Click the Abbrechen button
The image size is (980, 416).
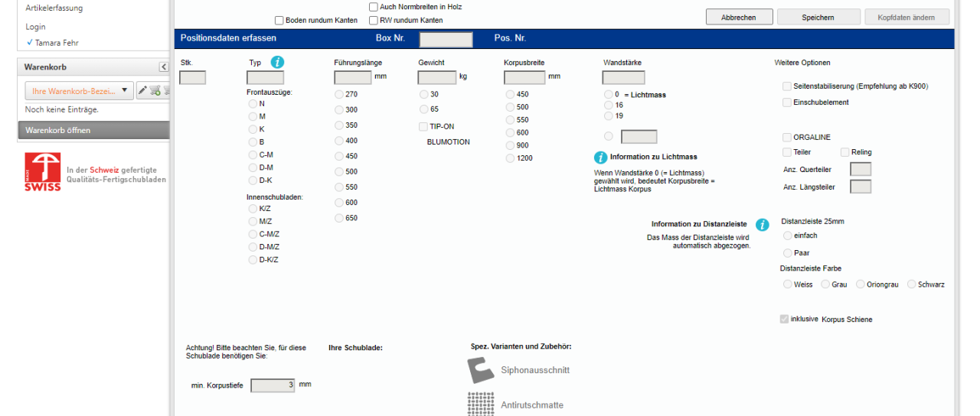[738, 17]
